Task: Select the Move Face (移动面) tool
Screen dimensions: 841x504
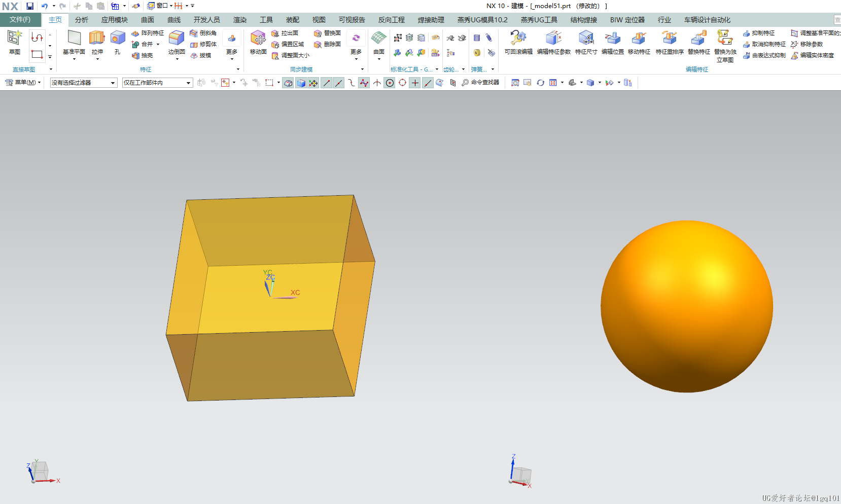Action: pos(258,43)
